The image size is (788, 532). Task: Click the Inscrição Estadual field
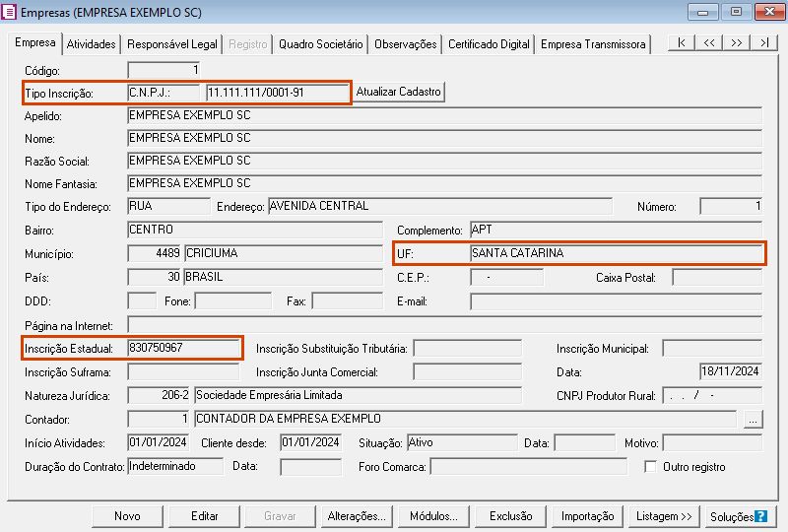(x=183, y=348)
